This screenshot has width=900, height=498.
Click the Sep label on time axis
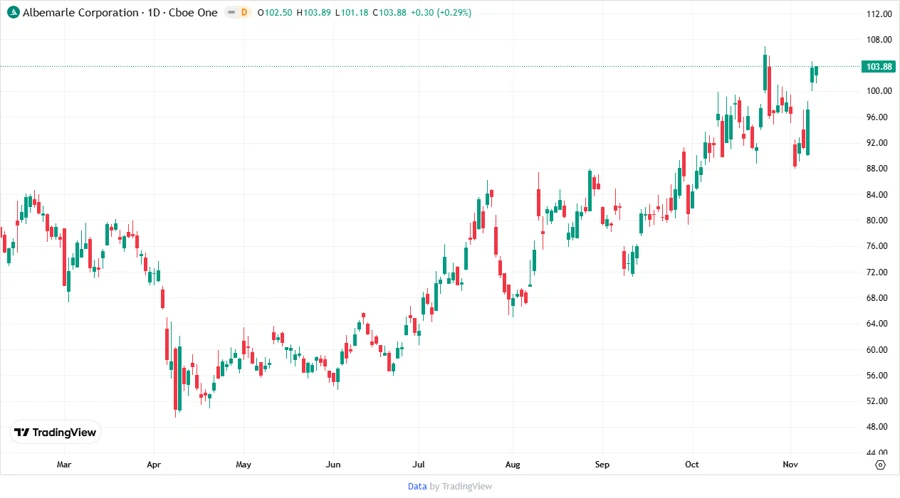coord(602,464)
